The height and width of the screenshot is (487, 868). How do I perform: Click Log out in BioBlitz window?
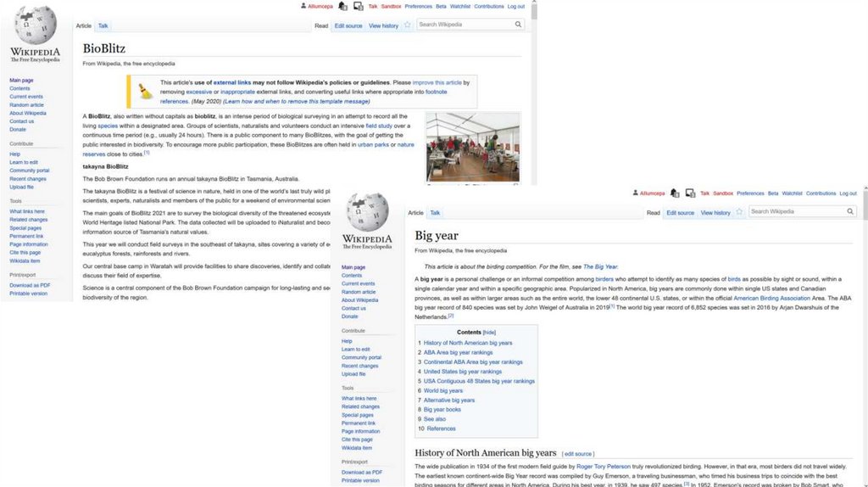pos(516,7)
